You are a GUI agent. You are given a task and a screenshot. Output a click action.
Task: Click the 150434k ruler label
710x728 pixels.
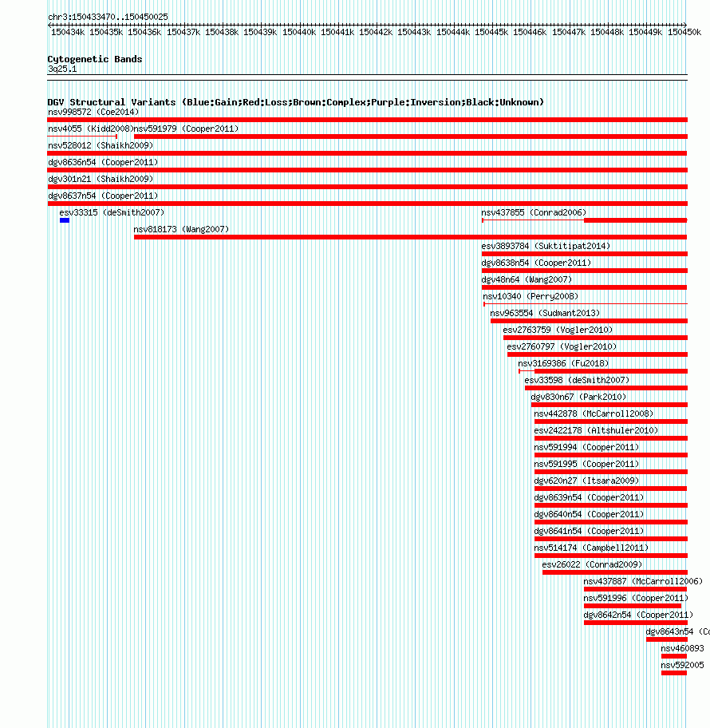[x=68, y=32]
